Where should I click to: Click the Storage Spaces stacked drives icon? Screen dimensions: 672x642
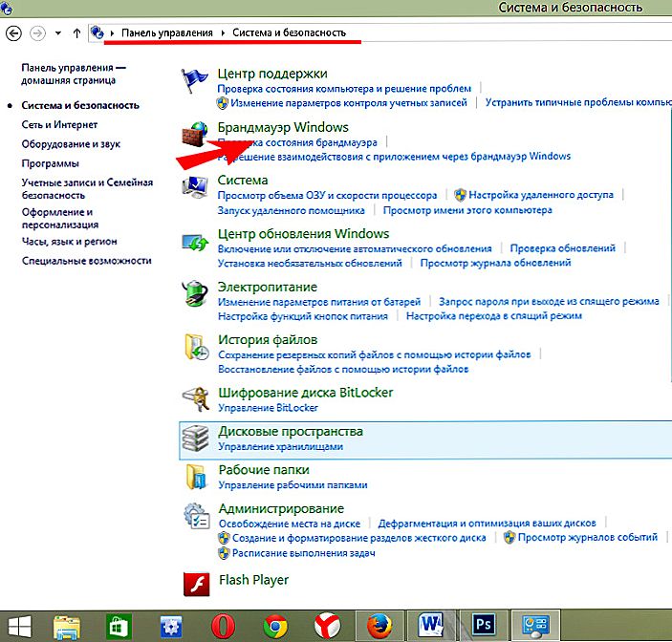point(195,439)
